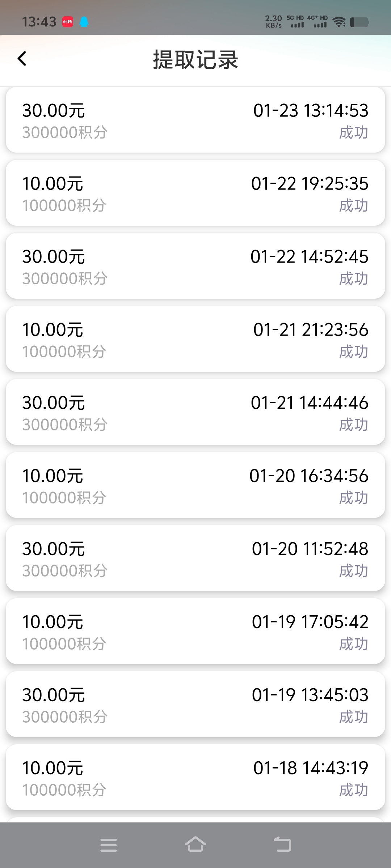The image size is (391, 868).
Task: Tap the battery status icon
Action: click(360, 22)
